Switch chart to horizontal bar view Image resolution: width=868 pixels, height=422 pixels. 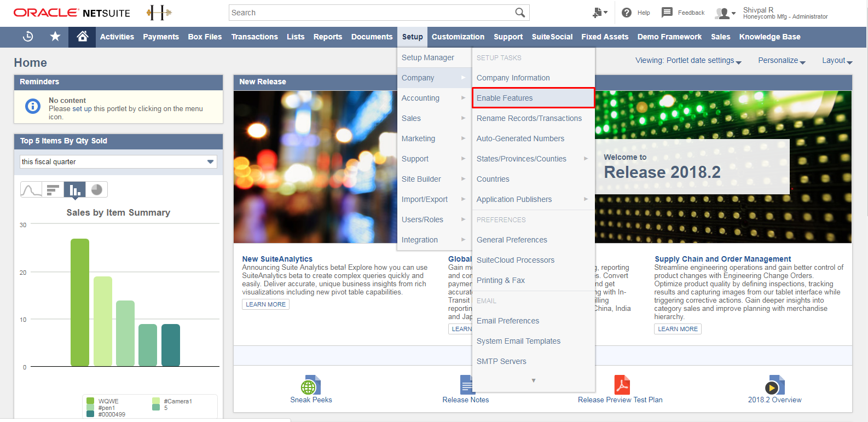(x=53, y=190)
